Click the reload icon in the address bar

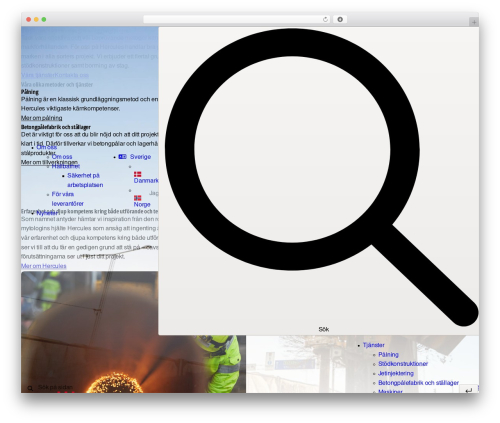[326, 19]
